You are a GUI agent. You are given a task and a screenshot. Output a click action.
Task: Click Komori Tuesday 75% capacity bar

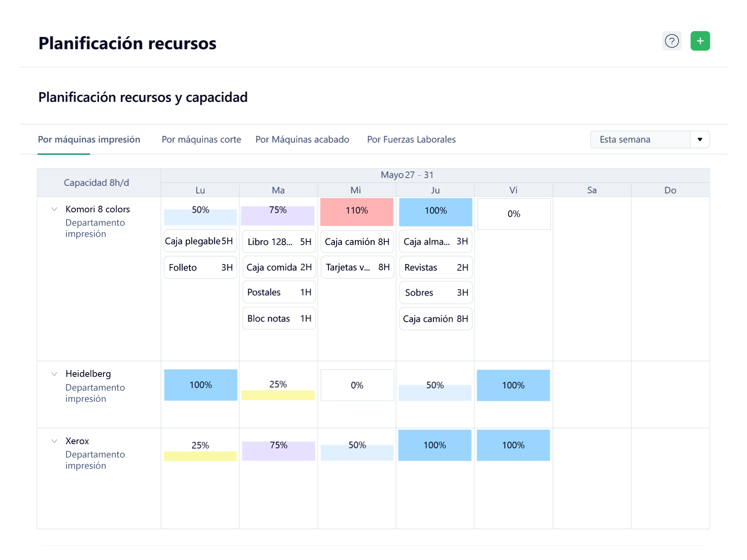coord(277,215)
